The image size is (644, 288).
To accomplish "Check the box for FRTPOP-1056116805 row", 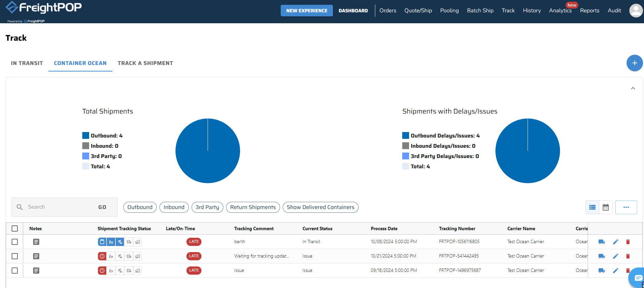I will [x=15, y=242].
